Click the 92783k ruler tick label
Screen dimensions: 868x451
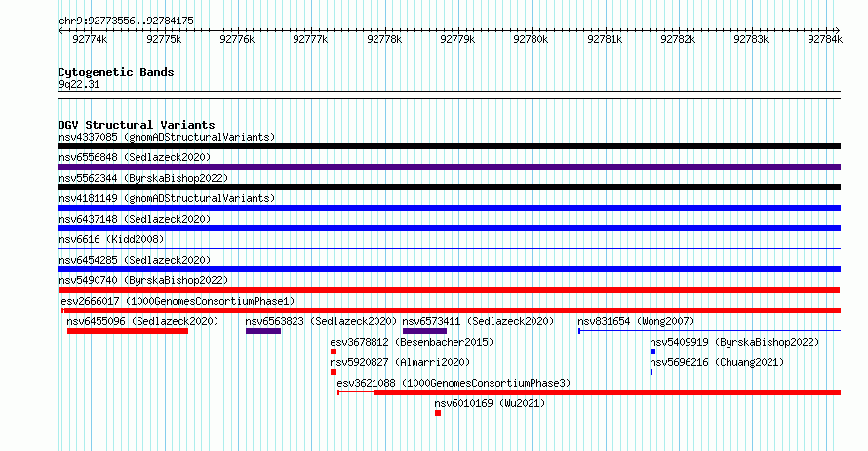click(x=751, y=39)
